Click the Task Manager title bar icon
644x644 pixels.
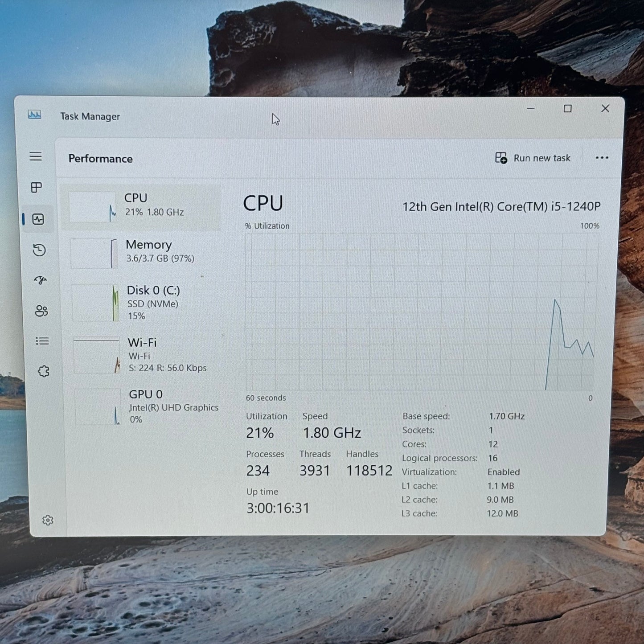point(35,115)
